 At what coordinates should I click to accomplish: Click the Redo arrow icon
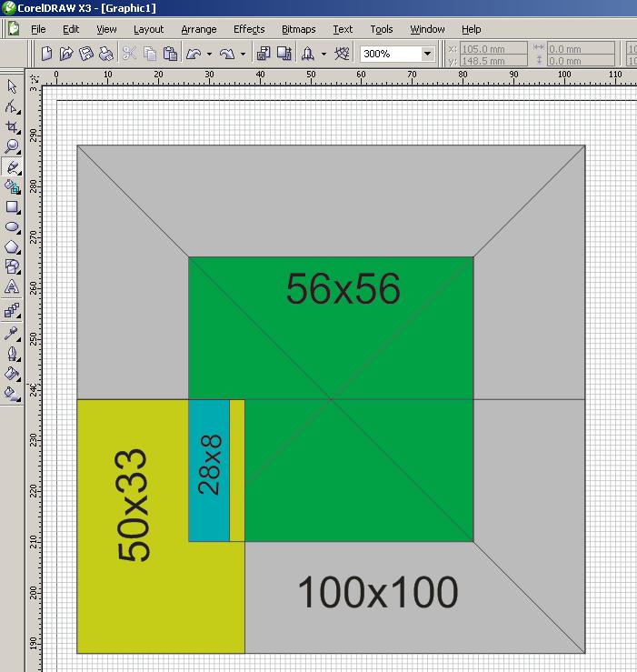tap(227, 54)
